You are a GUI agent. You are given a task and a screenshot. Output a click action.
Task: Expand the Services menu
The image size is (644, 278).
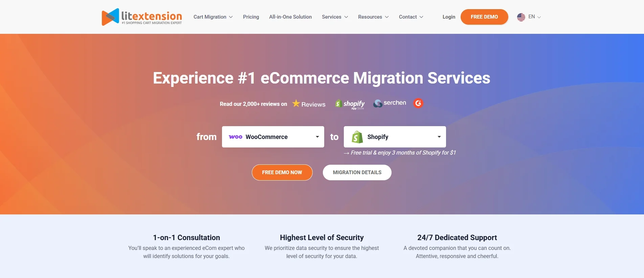(335, 17)
